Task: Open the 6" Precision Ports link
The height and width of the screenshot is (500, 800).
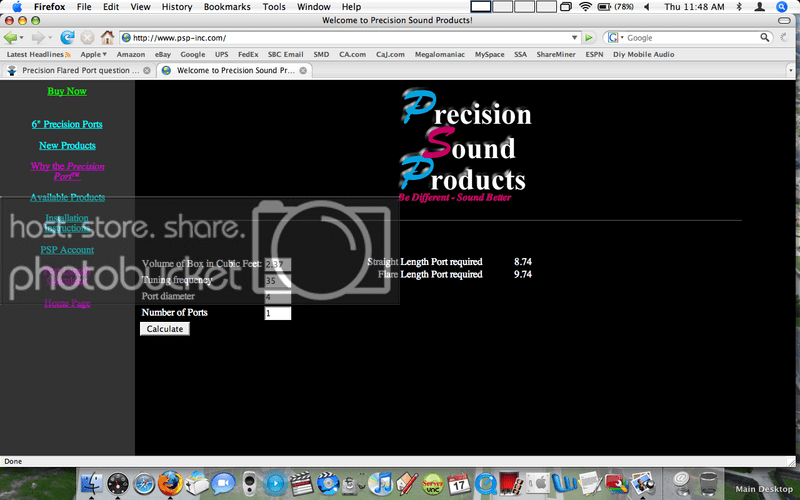Action: 67,124
